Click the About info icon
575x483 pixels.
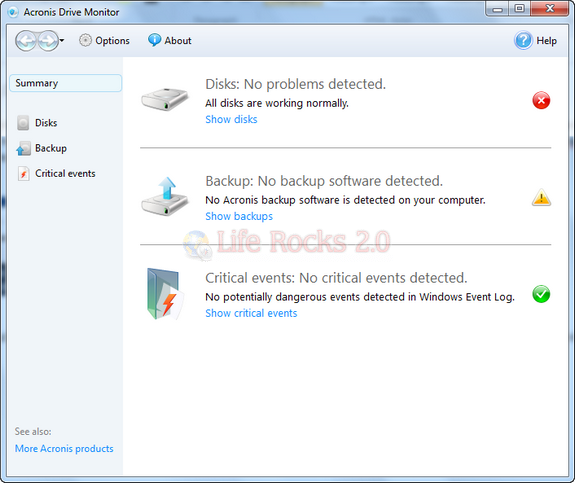coord(154,40)
